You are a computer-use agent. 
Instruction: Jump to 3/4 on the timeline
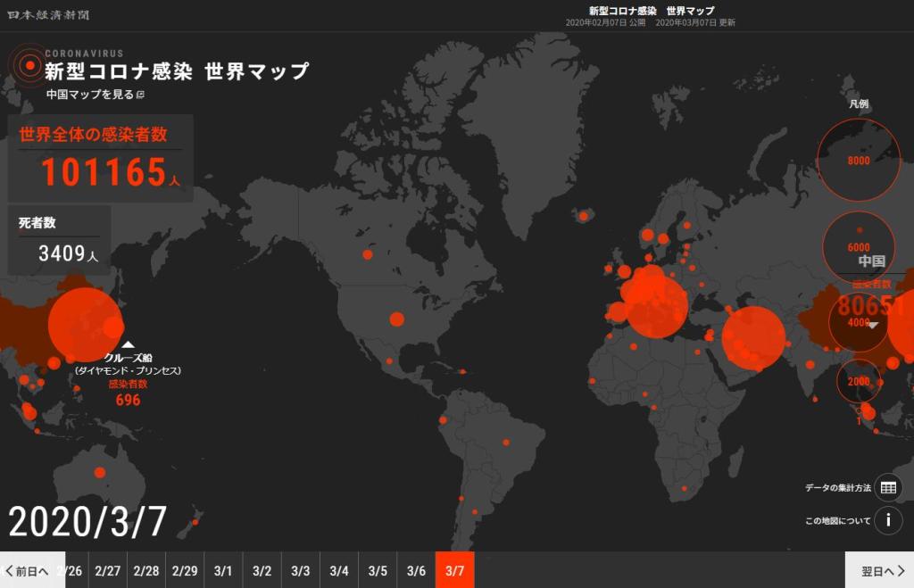(339, 570)
